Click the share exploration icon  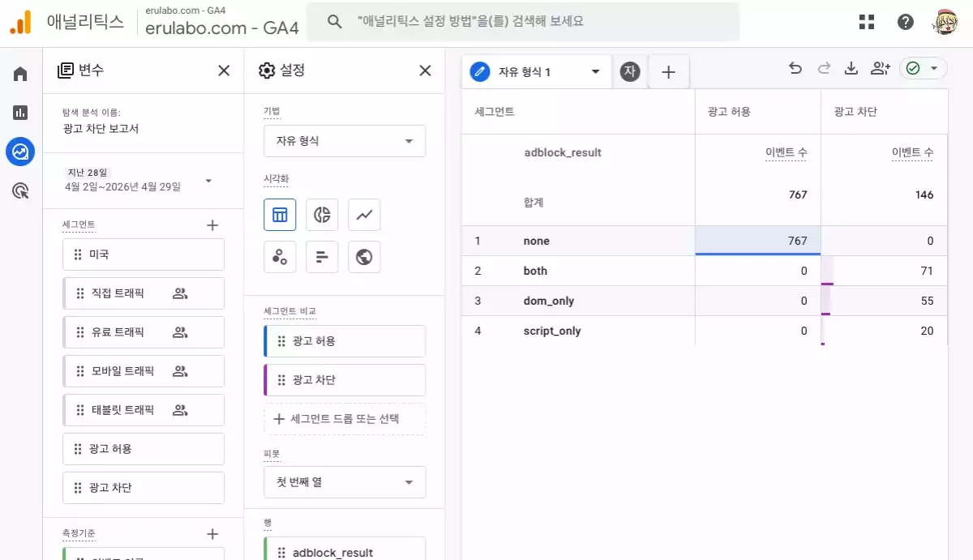(x=880, y=70)
